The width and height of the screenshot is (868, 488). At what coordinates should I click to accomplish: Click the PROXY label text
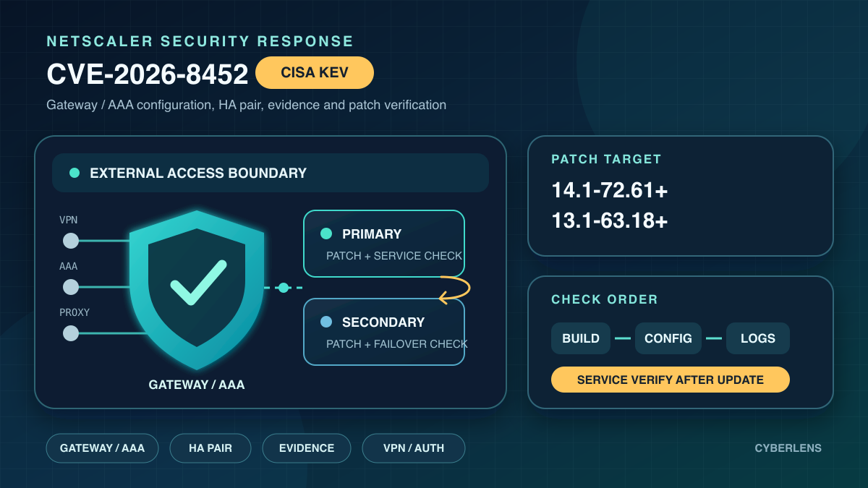coord(75,312)
